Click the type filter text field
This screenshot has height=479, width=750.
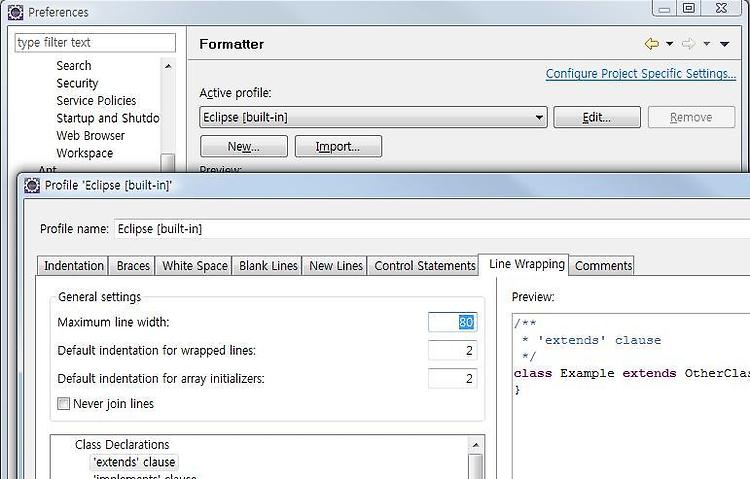click(95, 43)
